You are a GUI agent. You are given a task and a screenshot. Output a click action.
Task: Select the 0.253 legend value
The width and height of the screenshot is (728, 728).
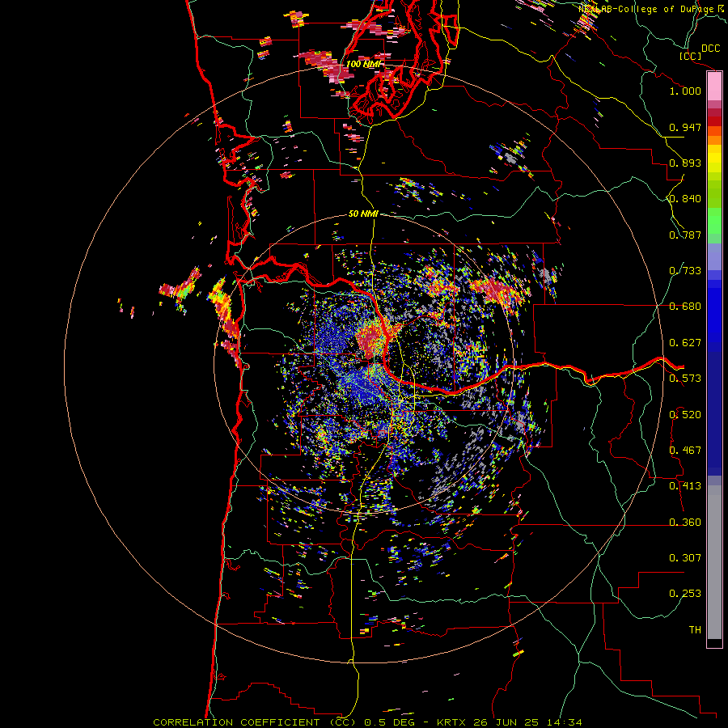(x=685, y=594)
